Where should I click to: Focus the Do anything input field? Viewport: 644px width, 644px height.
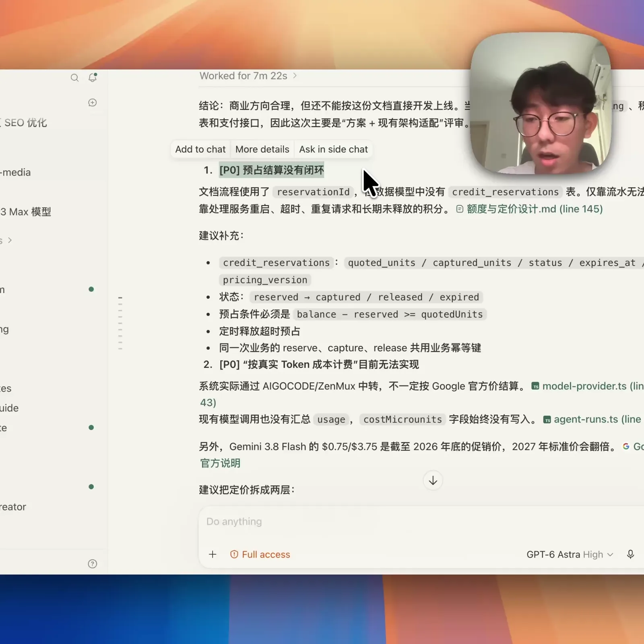point(421,522)
